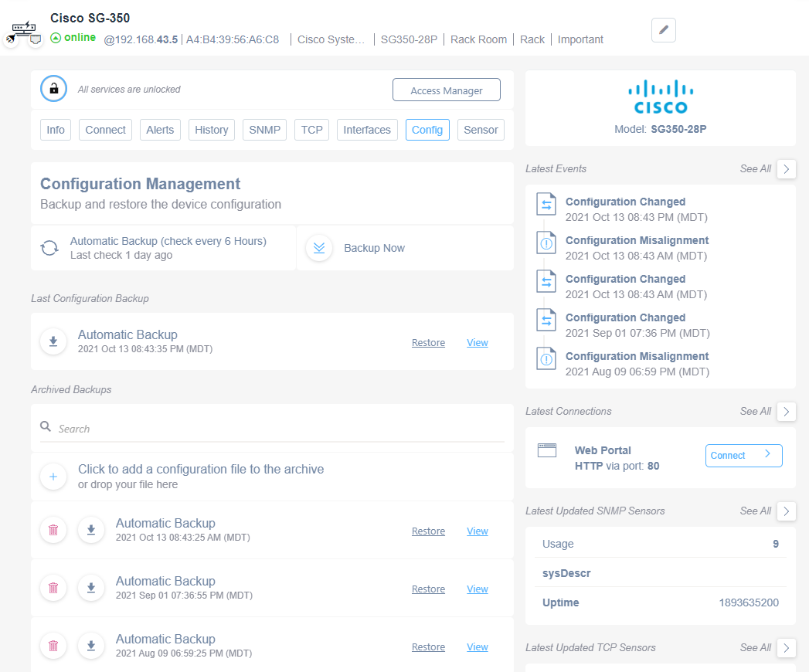Screen dimensions: 809x672
Task: Click the Backup Now download icon
Action: [x=319, y=248]
